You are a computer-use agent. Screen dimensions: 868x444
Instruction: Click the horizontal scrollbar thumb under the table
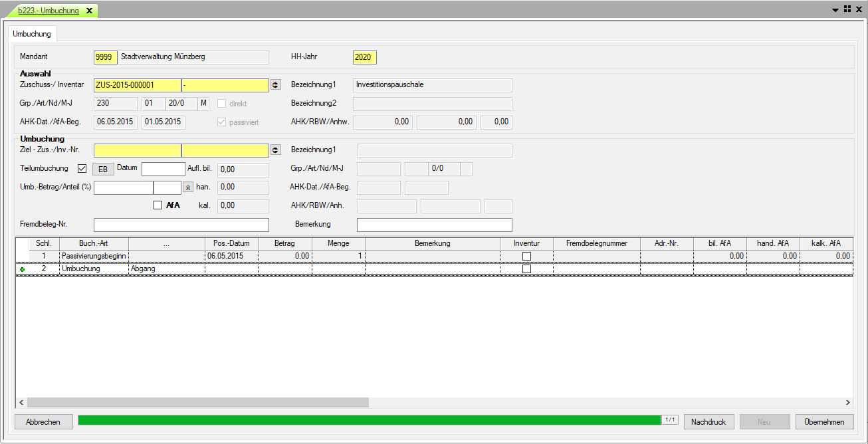tap(197, 403)
